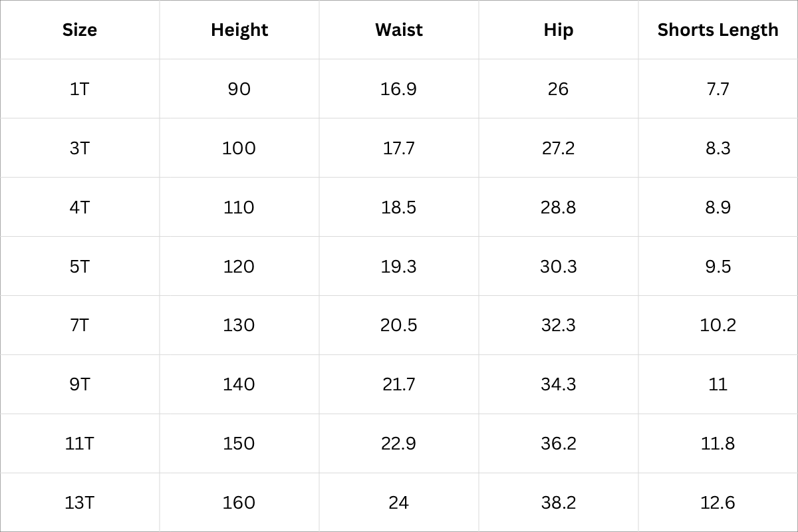This screenshot has width=798, height=532.
Task: Select the waist value 21.7
Action: tap(399, 384)
